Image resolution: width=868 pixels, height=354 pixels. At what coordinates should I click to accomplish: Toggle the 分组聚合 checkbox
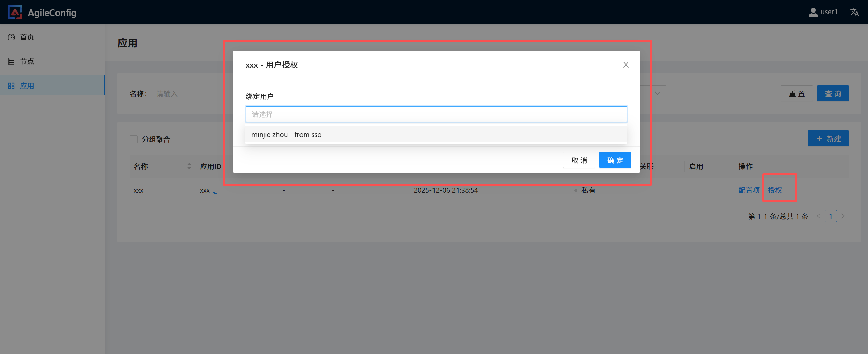[134, 139]
